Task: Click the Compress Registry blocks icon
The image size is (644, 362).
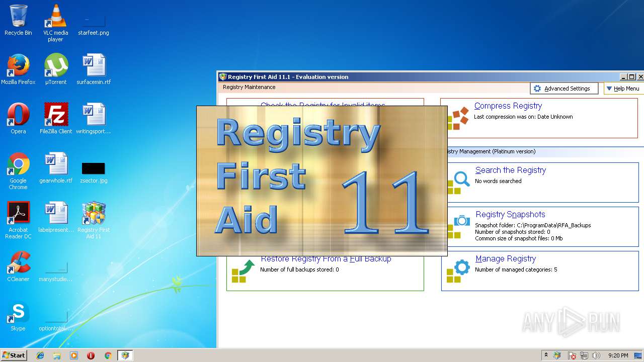Action: (x=457, y=119)
